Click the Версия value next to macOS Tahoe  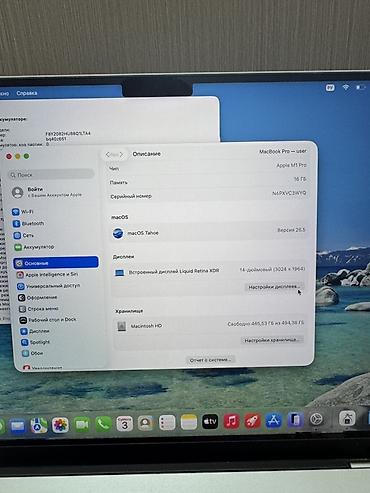291,230
